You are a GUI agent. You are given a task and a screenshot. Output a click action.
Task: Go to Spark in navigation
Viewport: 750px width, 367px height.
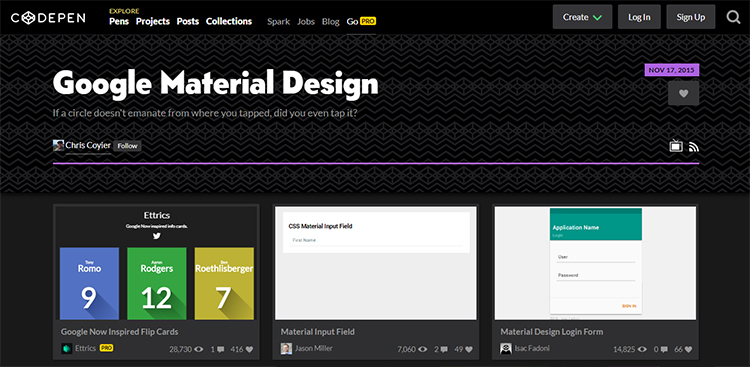pos(278,22)
